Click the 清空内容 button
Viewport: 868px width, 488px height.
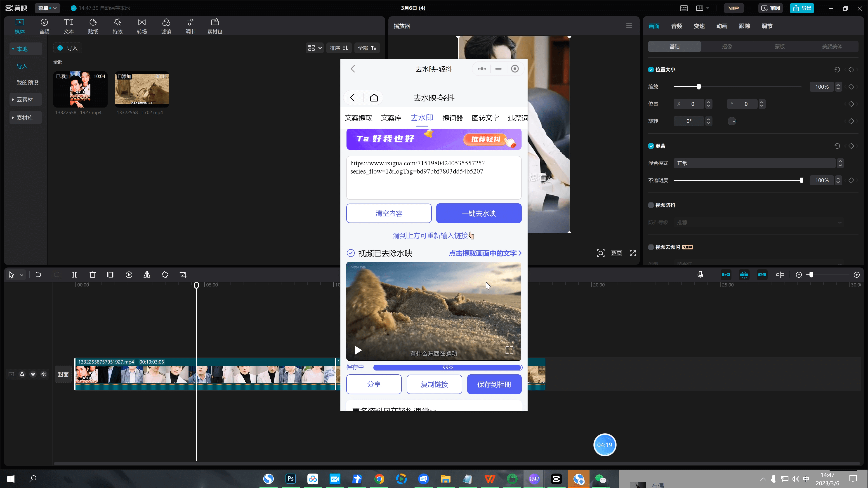[x=389, y=213]
